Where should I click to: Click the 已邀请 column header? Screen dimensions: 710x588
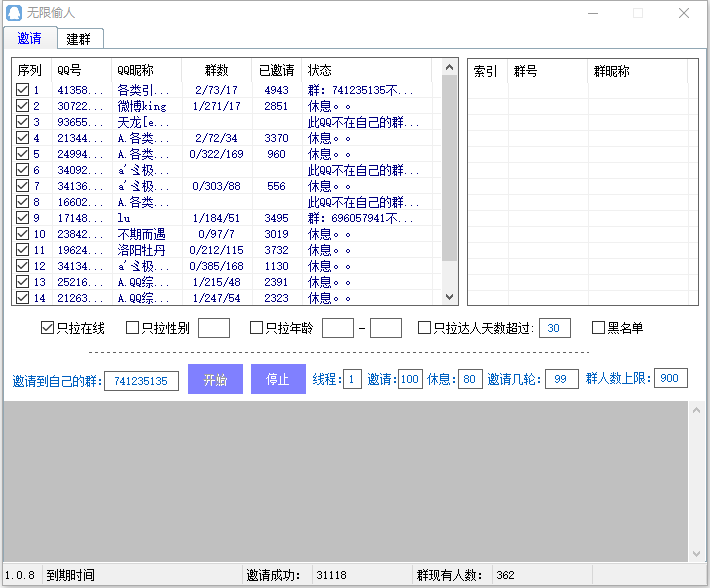(x=277, y=70)
